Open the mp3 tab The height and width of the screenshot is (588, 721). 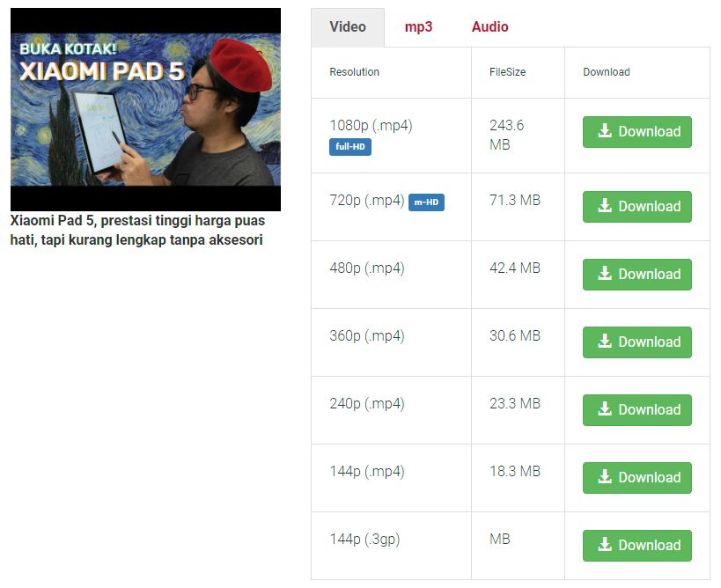pos(418,27)
